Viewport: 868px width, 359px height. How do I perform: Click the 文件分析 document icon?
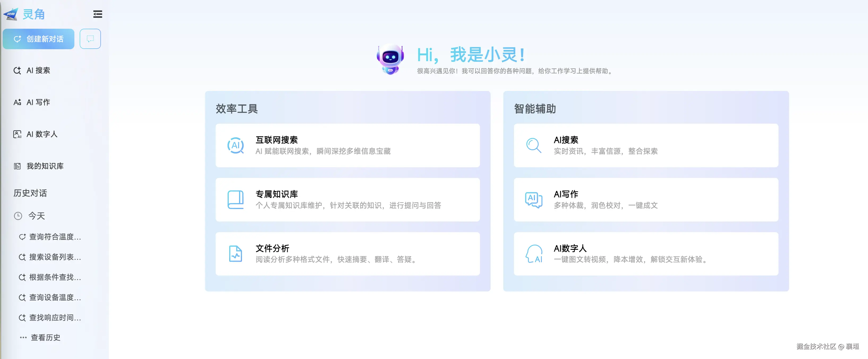click(236, 254)
